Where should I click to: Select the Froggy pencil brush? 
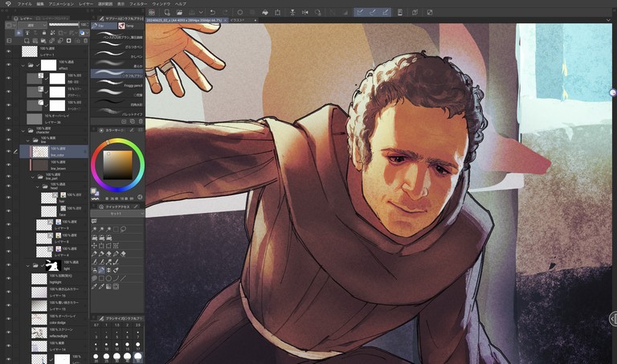pos(117,84)
